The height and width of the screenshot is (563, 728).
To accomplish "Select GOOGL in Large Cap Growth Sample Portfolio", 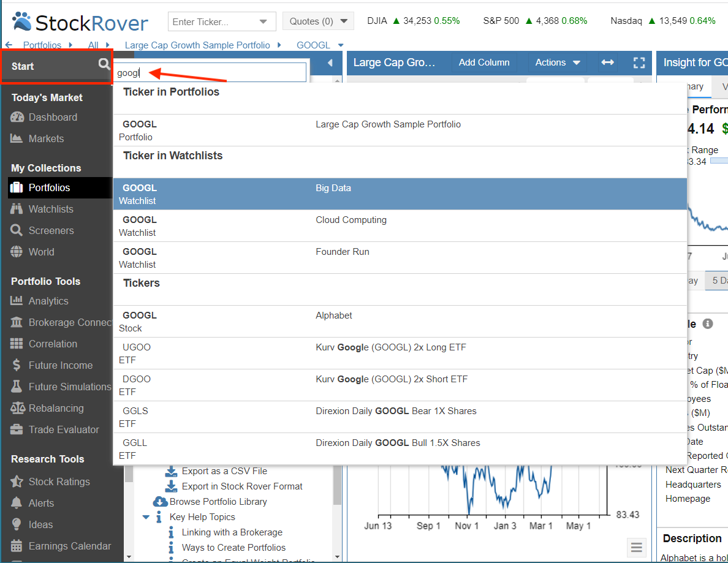I will [400, 130].
